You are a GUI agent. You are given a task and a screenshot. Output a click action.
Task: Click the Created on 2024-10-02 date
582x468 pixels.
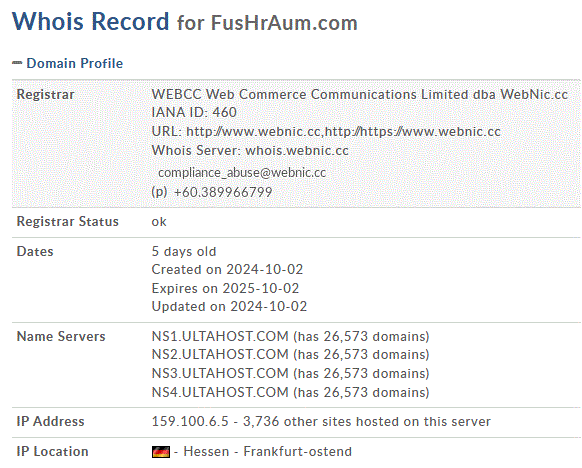[x=227, y=269]
